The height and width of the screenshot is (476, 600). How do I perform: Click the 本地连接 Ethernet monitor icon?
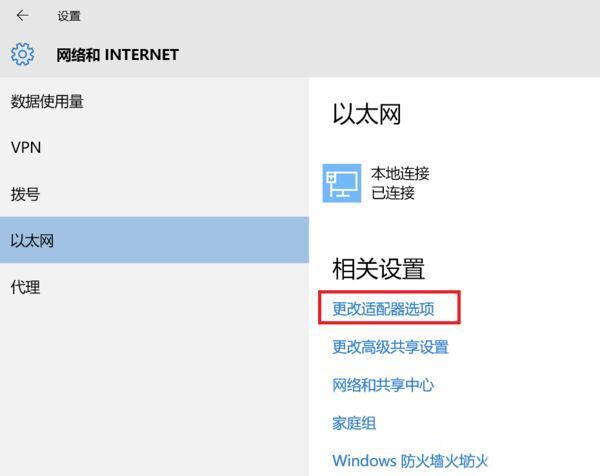click(342, 183)
